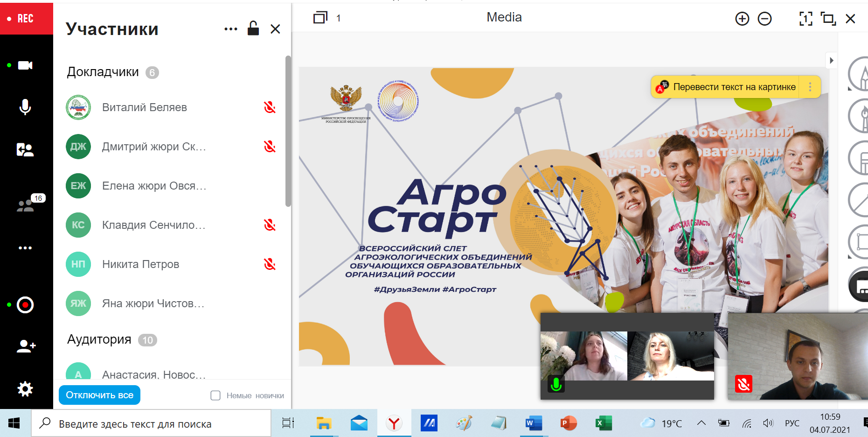Enable the Немые новички checkbox
The height and width of the screenshot is (437, 868).
[215, 395]
